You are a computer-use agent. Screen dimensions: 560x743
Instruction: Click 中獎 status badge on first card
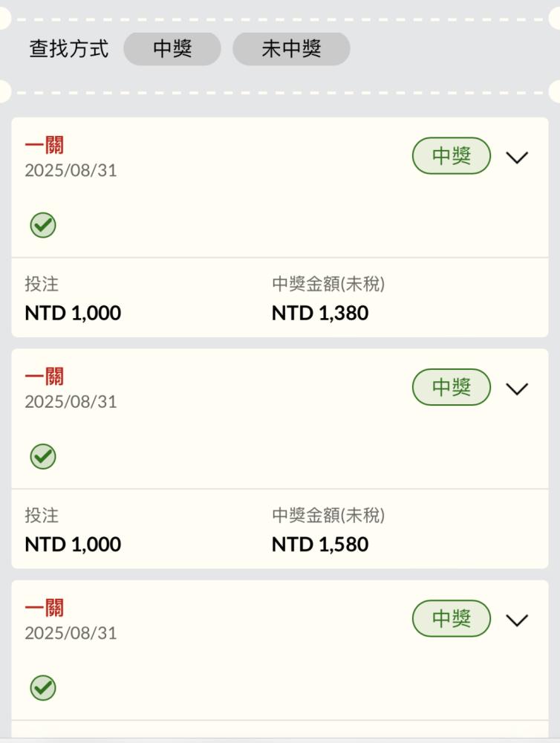pos(452,155)
